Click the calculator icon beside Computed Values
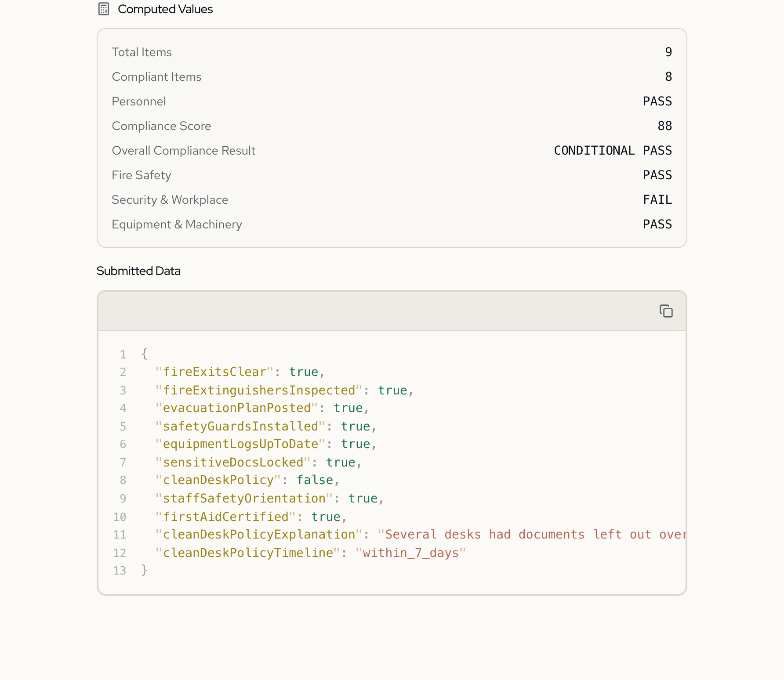This screenshot has height=680, width=784. coord(104,9)
